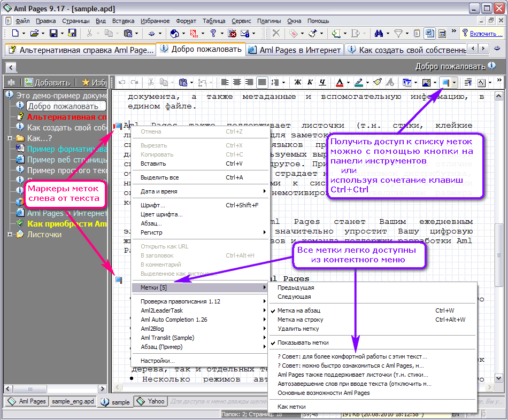Open dropdown arrow next to Open folder
Viewport: 508px width, 420px height.
(x=43, y=33)
